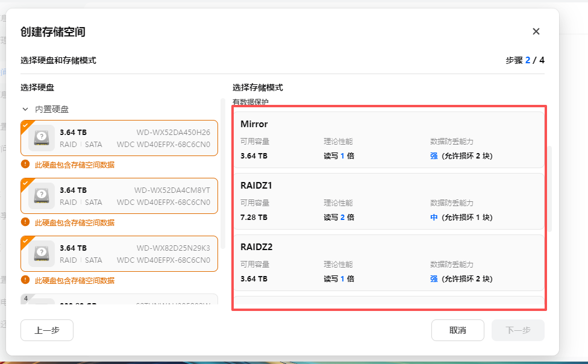Click RAIDZ1 performance text 读写 2 倍
This screenshot has width=588, height=364.
click(339, 218)
